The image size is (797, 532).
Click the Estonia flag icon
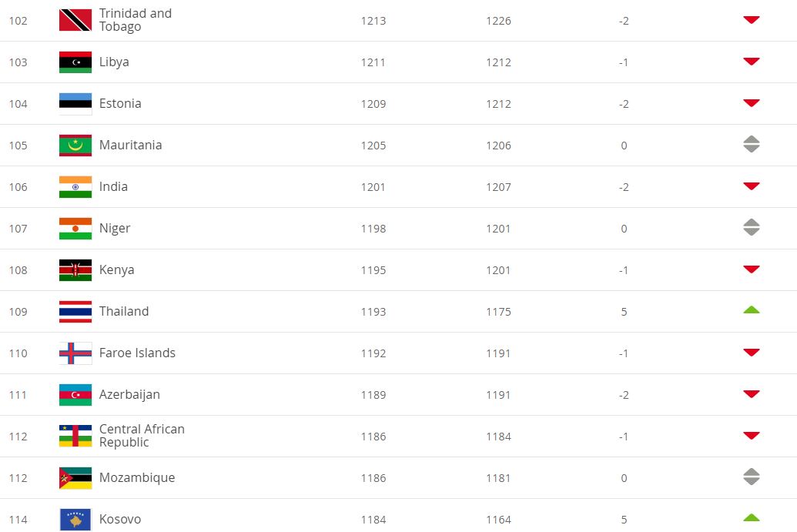click(x=75, y=104)
